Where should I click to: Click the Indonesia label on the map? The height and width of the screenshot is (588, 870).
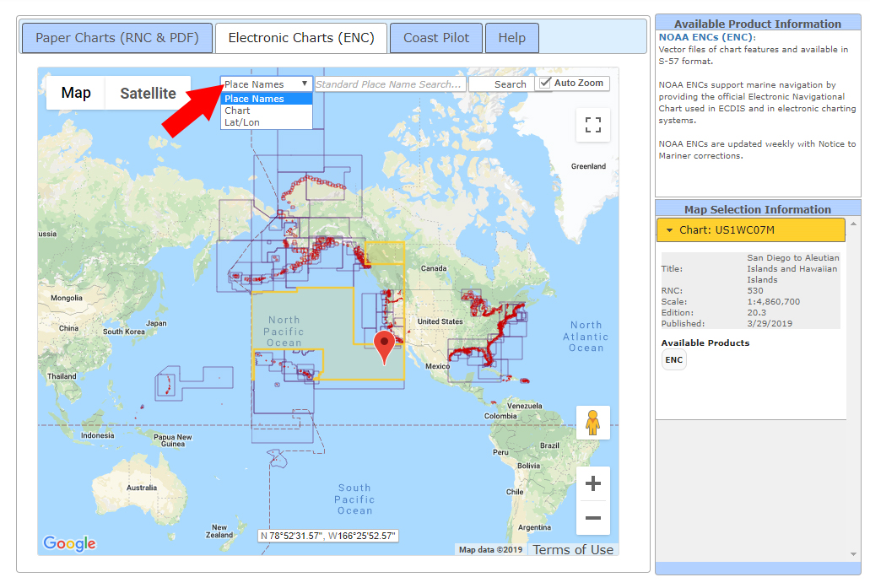tap(98, 435)
